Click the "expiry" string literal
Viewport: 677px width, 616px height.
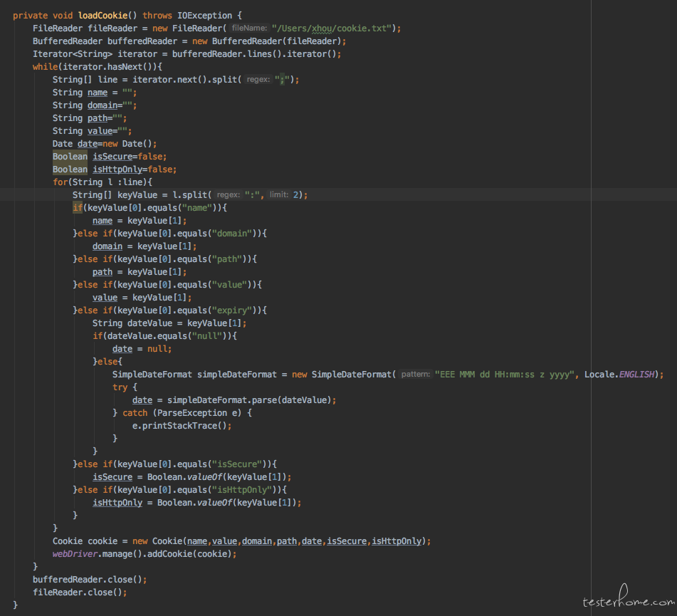point(232,310)
